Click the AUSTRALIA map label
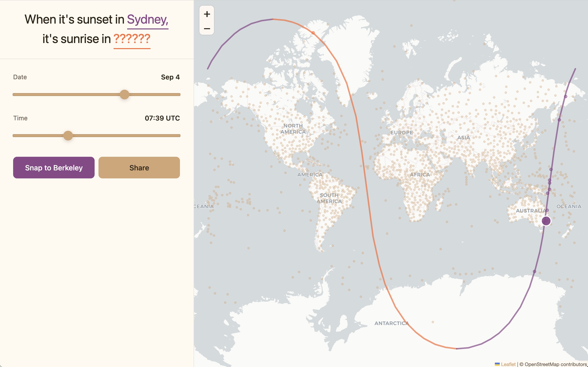588x367 pixels. tap(531, 211)
